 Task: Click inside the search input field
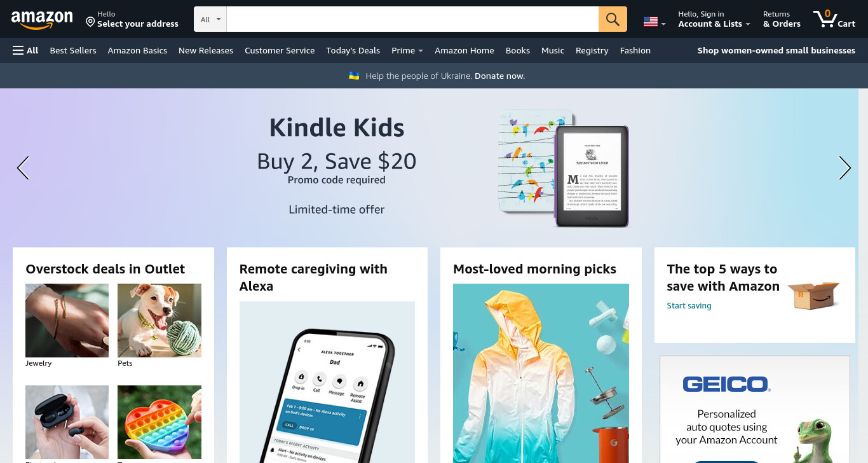[412, 19]
